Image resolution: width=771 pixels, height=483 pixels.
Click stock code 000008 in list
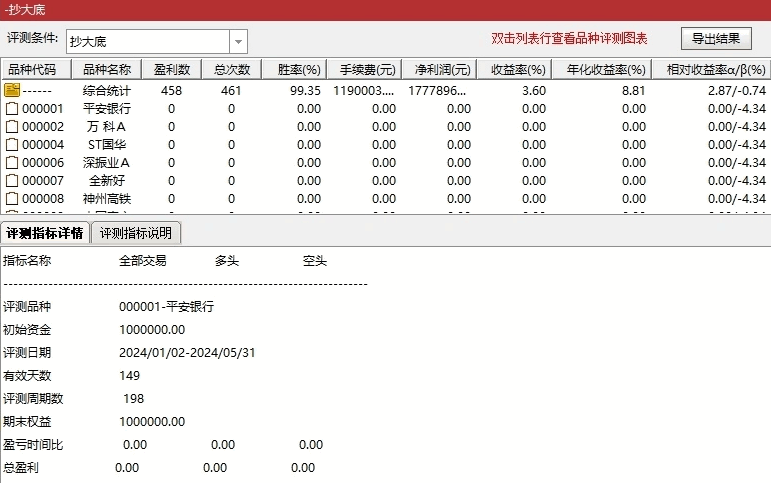tap(43, 199)
